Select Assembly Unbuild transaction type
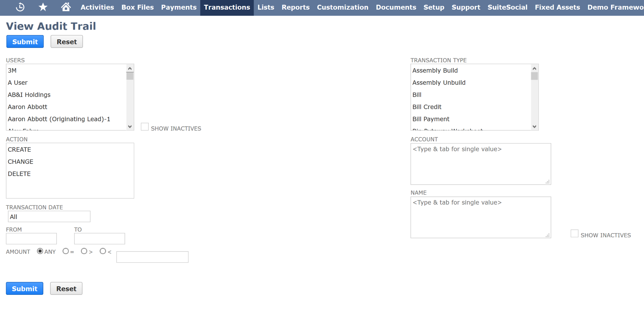The height and width of the screenshot is (312, 644). (x=471, y=83)
